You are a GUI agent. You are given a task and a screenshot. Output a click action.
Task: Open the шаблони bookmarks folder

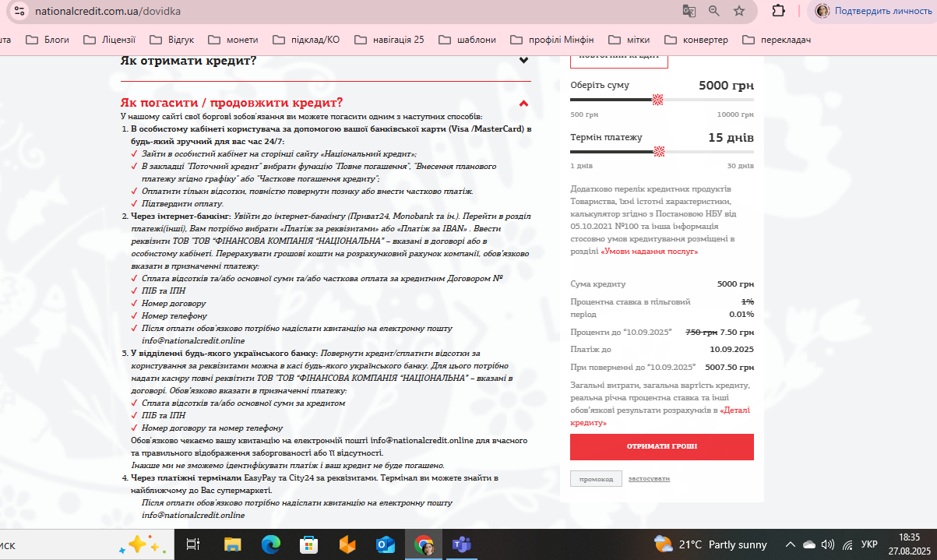coord(467,40)
